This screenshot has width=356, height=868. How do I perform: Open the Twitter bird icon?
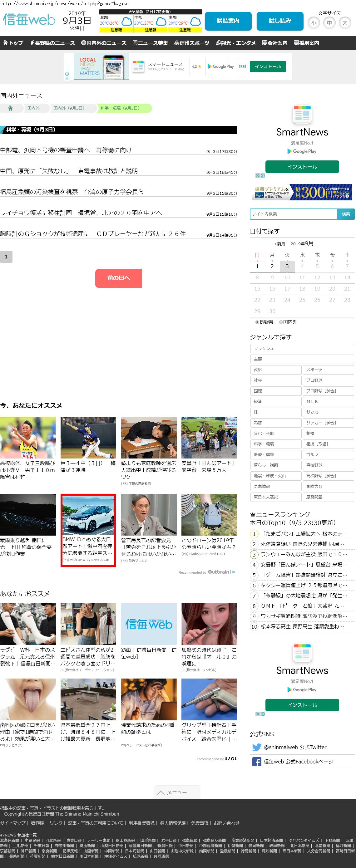click(257, 747)
